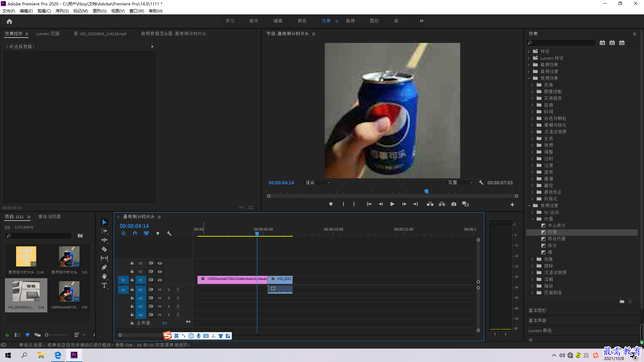Viewport: 644px width, 362px height.
Task: Select the Ripple Edit tool
Action: tap(104, 240)
